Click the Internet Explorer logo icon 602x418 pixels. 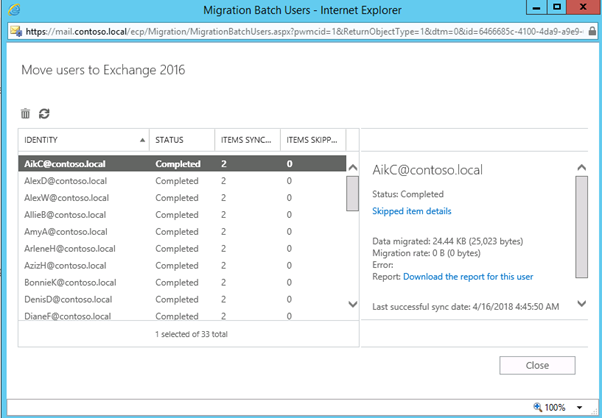[14, 10]
